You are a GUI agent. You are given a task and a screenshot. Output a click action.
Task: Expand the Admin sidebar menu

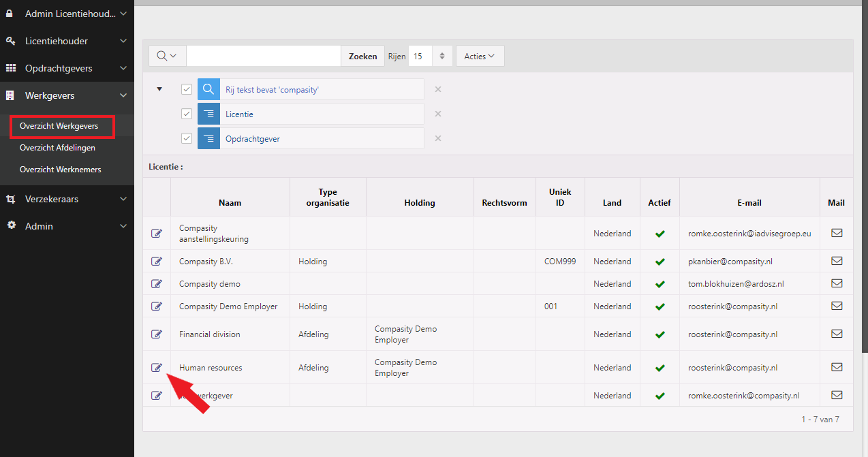[123, 226]
